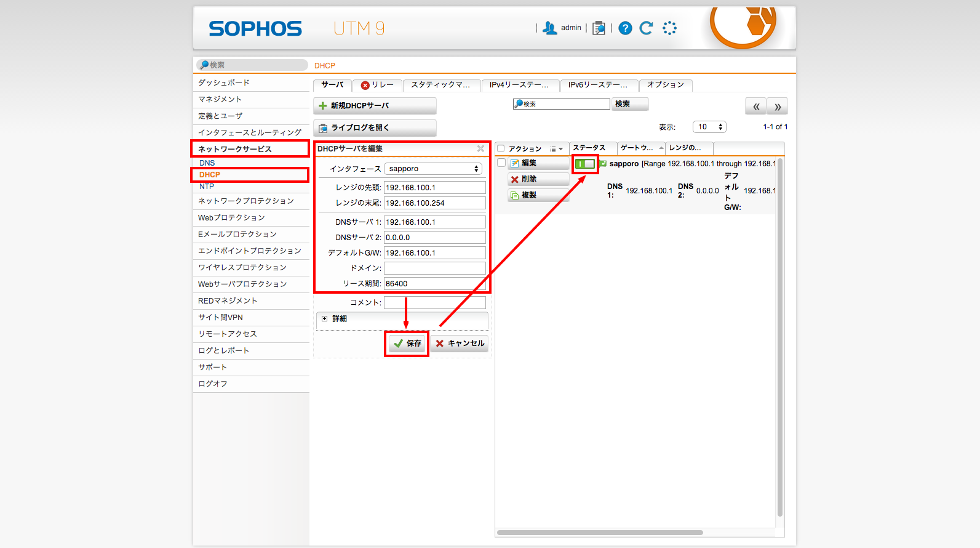Click the ドメイン field
This screenshot has width=980, height=548.
[434, 268]
